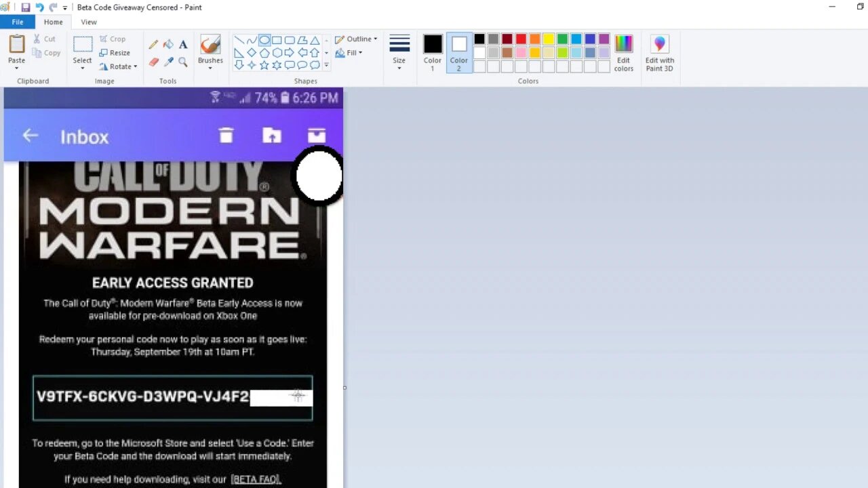Pick the yellow color swatch
This screenshot has width=868, height=488.
click(x=549, y=39)
